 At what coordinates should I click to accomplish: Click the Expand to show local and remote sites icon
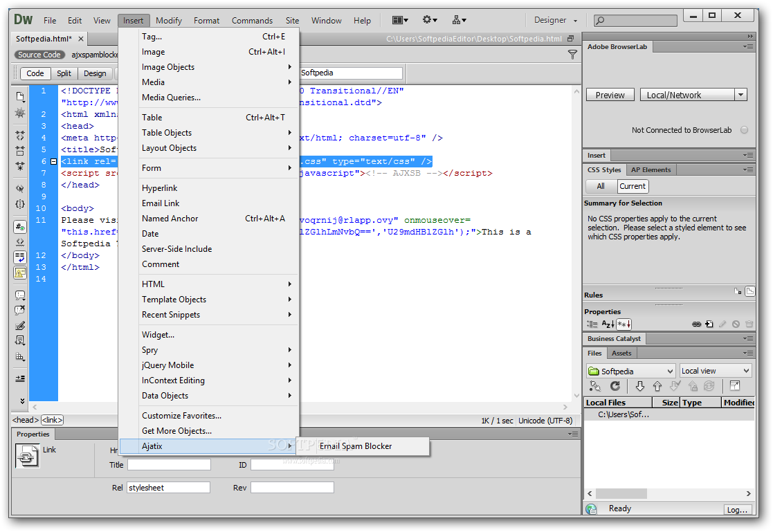tap(734, 386)
